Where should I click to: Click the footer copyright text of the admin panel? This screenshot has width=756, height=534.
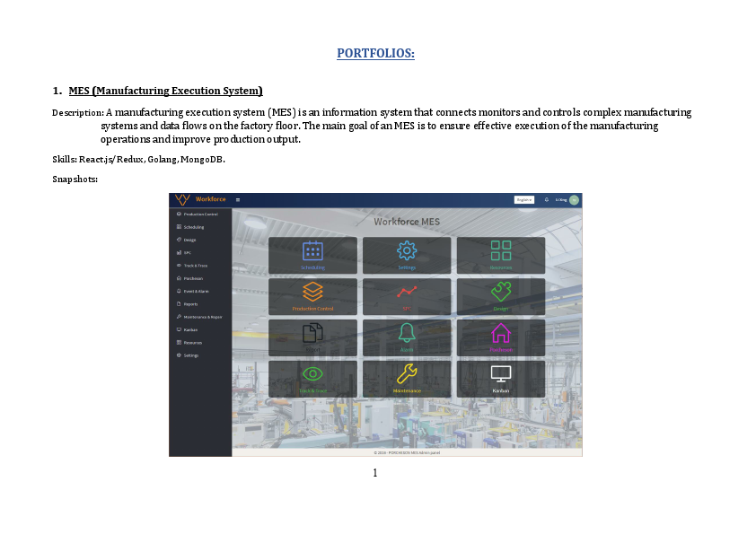[407, 452]
